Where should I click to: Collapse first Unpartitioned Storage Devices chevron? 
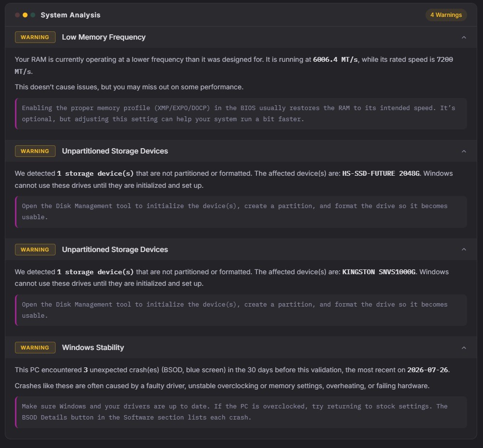click(464, 151)
